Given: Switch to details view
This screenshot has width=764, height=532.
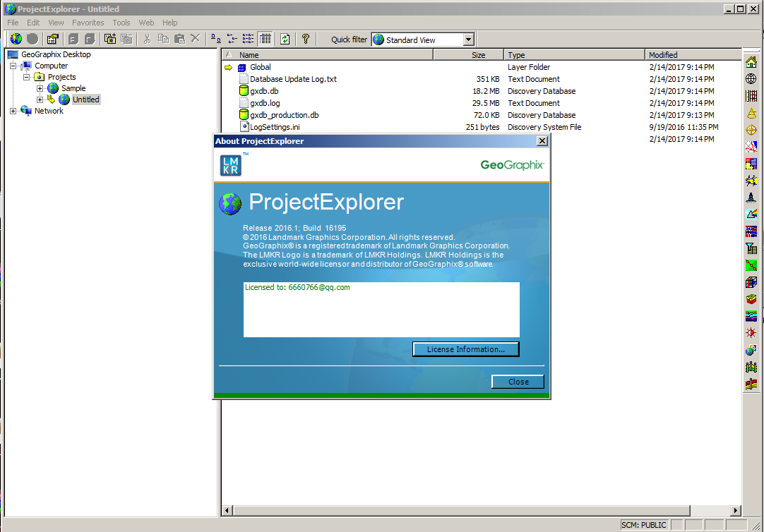Looking at the screenshot, I should (265, 39).
